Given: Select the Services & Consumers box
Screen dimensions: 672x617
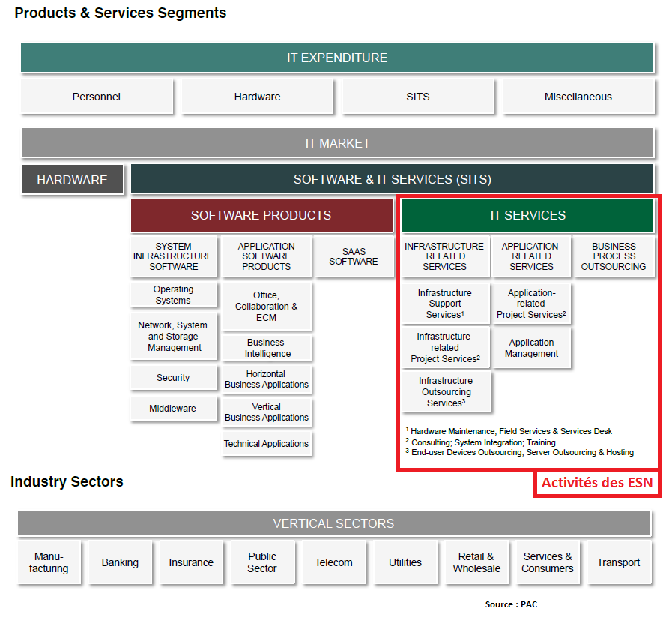Looking at the screenshot, I should (548, 562).
